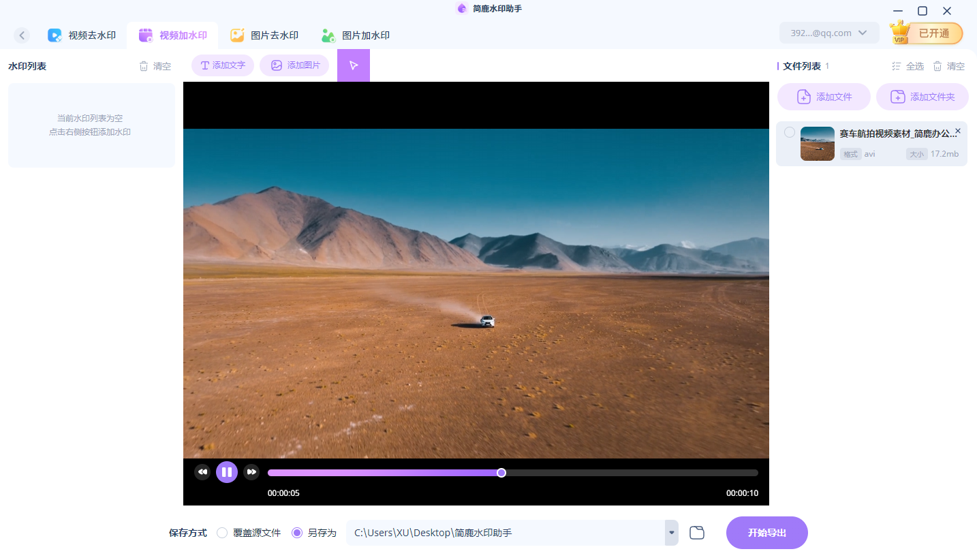Viewport: 977px width, 560px height.
Task: Switch to the 视频去水印 tab
Action: coord(82,35)
